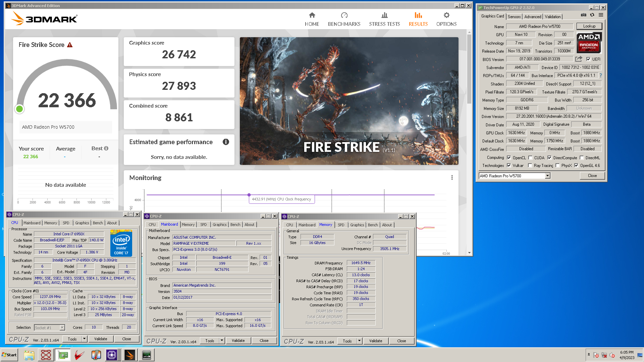The image size is (644, 362).
Task: Switch to the Results tab in 3DMark
Action: click(418, 19)
